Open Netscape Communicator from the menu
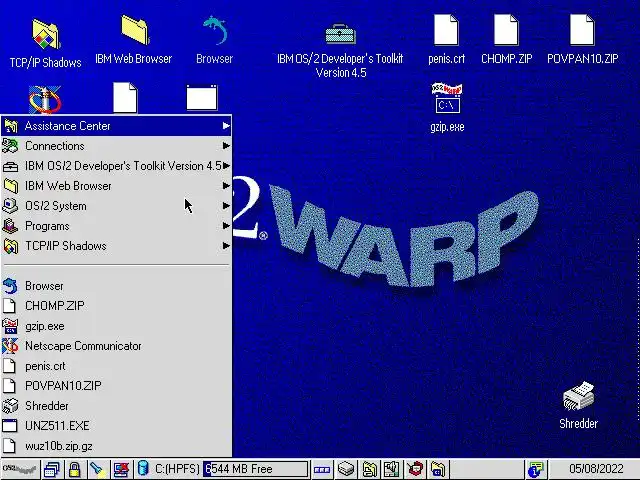This screenshot has height=480, width=640. (116, 346)
